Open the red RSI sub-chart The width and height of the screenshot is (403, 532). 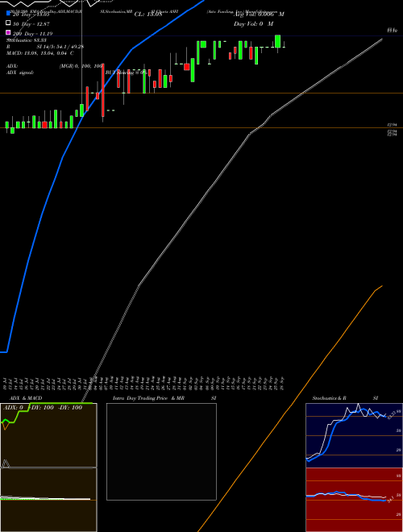point(354,500)
